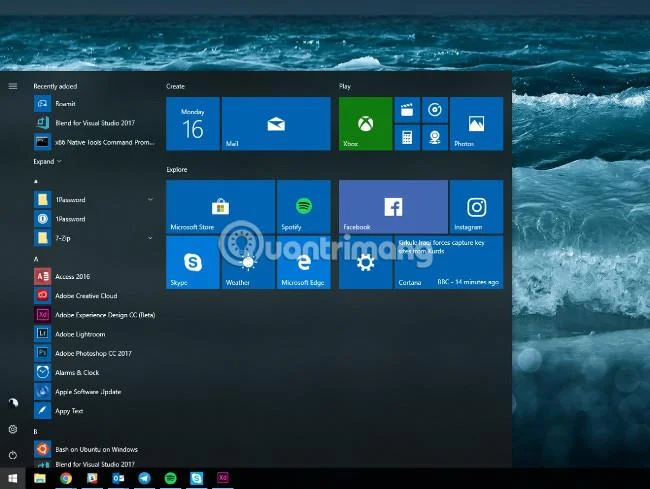Open Spotify from the taskbar
Screen dimensions: 650x489
pos(170,479)
